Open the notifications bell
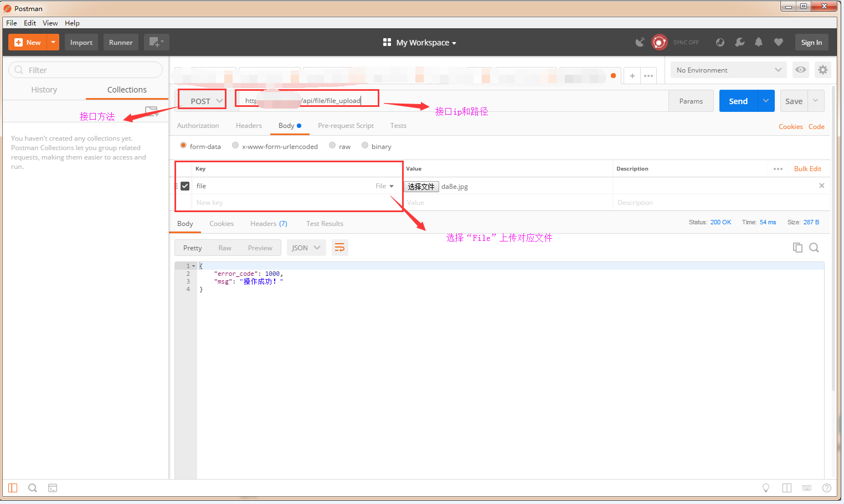The height and width of the screenshot is (504, 844). click(759, 42)
